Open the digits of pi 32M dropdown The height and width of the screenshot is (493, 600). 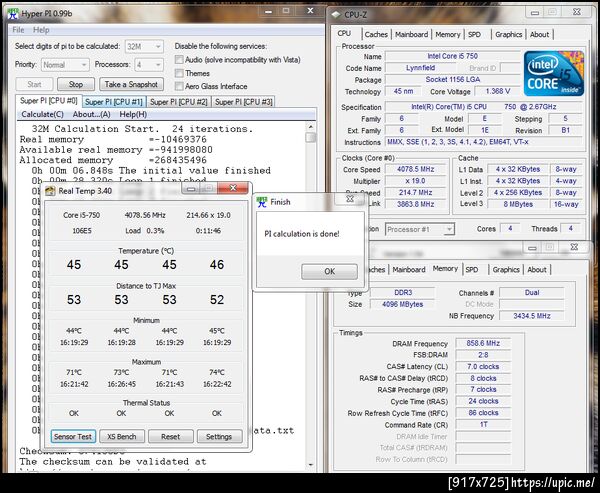coord(144,46)
